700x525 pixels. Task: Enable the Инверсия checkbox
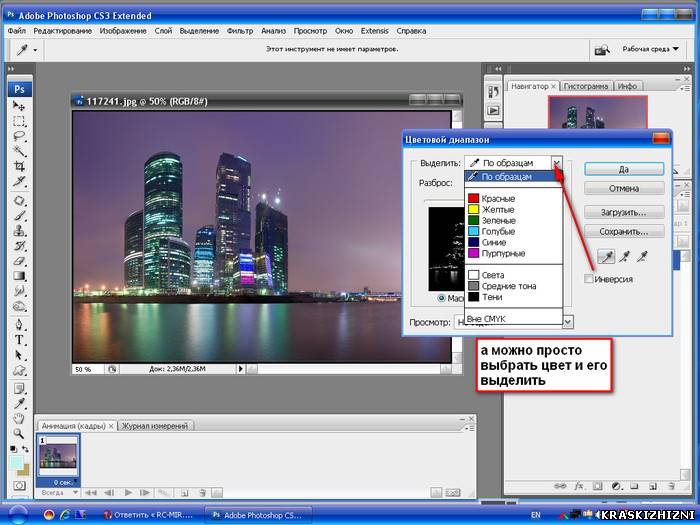tap(589, 279)
